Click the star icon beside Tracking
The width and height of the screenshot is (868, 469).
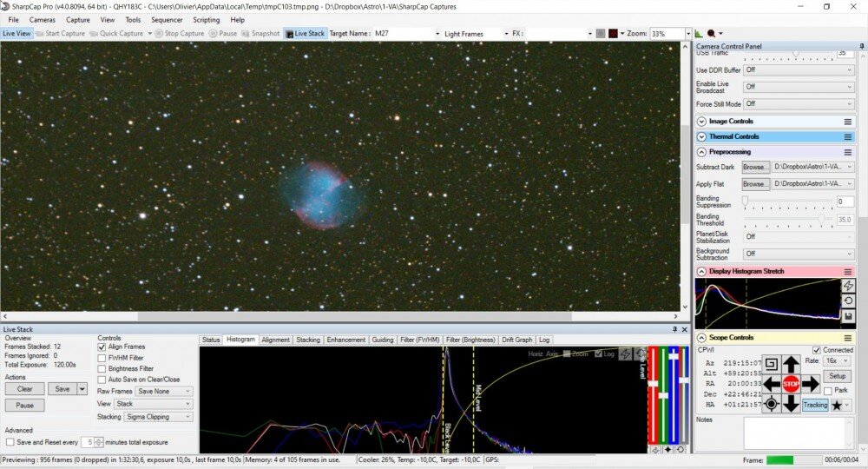point(837,406)
